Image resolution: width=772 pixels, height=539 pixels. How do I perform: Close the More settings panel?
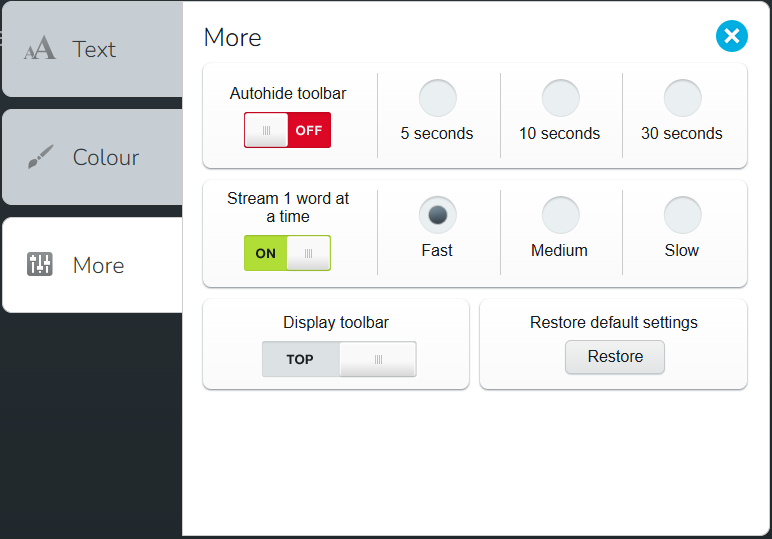click(x=732, y=36)
